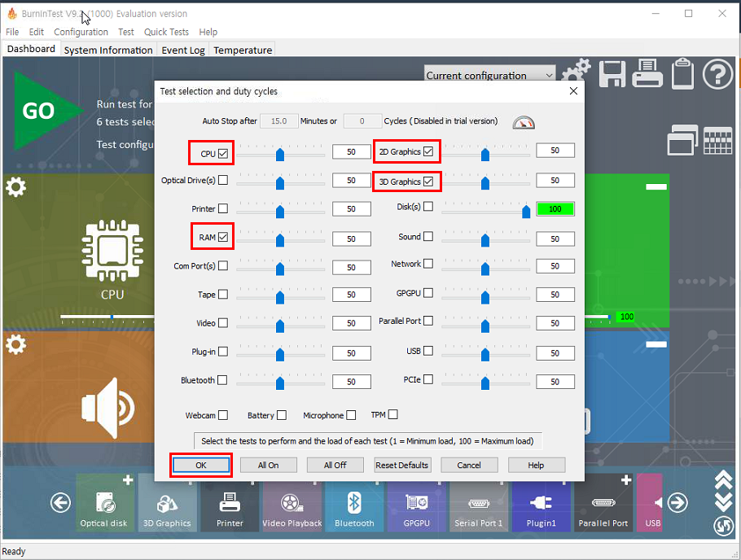Click the dialog Help button
The image size is (741, 560).
pyautogui.click(x=536, y=465)
